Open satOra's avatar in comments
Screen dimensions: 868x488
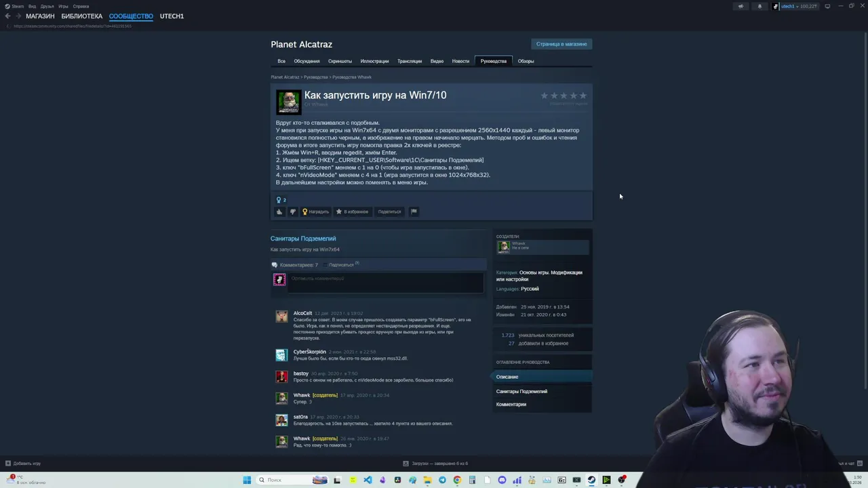point(281,420)
